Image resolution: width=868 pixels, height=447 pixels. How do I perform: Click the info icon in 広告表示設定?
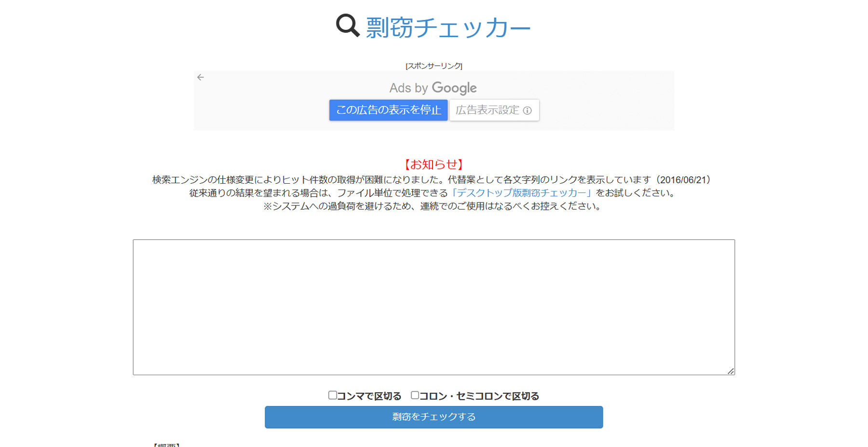528,110
